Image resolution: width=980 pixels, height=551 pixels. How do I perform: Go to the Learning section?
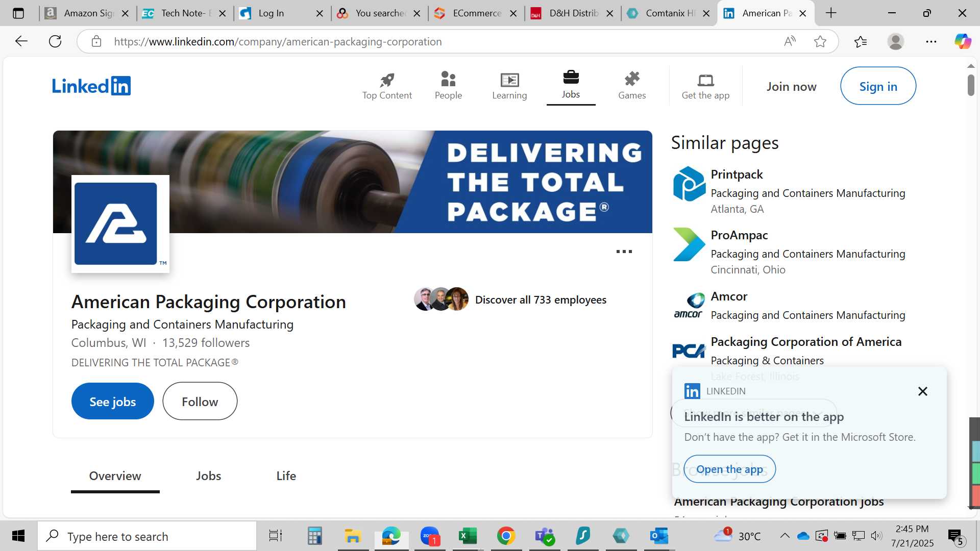(x=509, y=86)
